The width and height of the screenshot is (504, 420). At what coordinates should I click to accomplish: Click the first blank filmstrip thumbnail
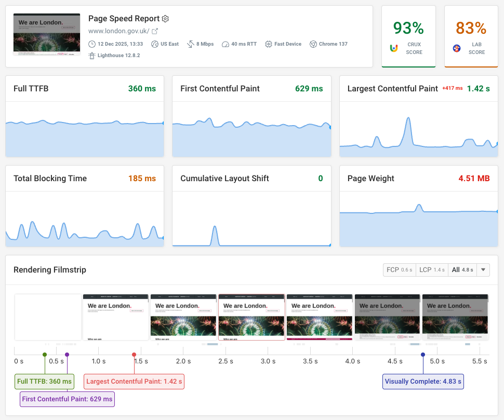click(x=47, y=317)
